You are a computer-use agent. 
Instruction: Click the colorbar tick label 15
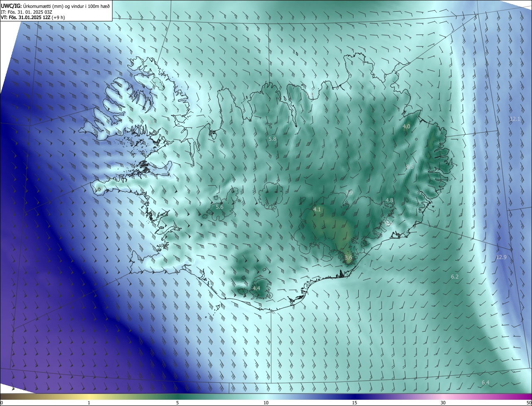click(355, 403)
